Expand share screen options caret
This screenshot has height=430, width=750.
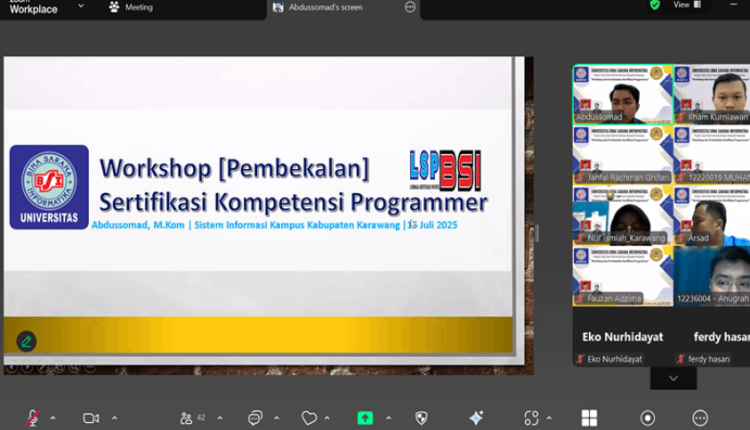[388, 418]
